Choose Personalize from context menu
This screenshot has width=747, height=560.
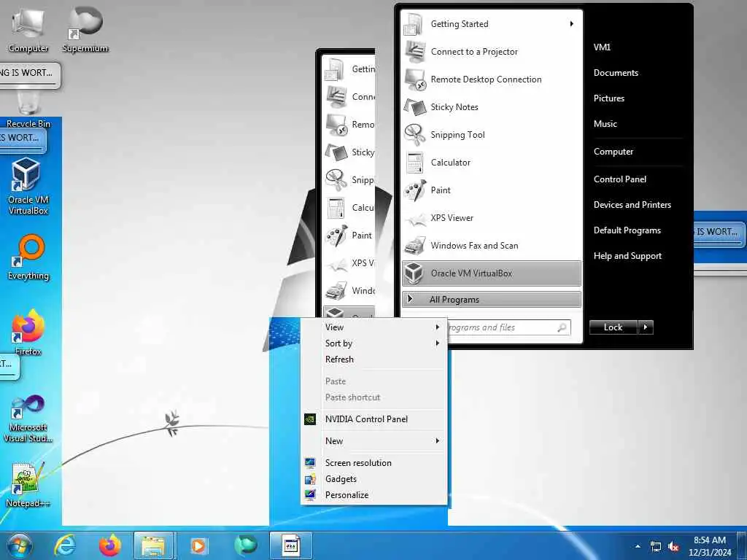pos(374,495)
